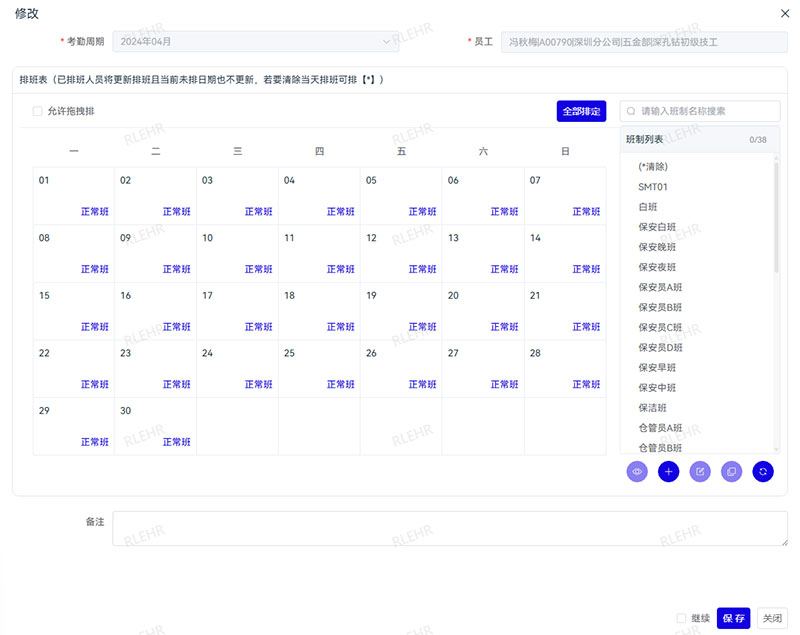Viewport: 800px width, 635px height.
Task: Click the 全部排定 button
Action: click(x=581, y=111)
